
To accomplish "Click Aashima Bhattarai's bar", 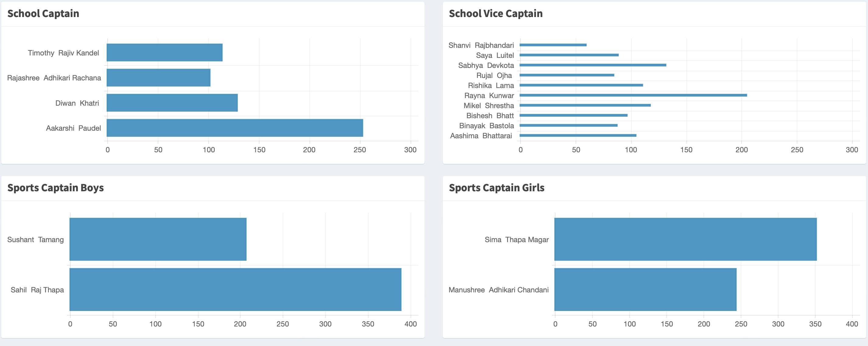I will [x=578, y=136].
